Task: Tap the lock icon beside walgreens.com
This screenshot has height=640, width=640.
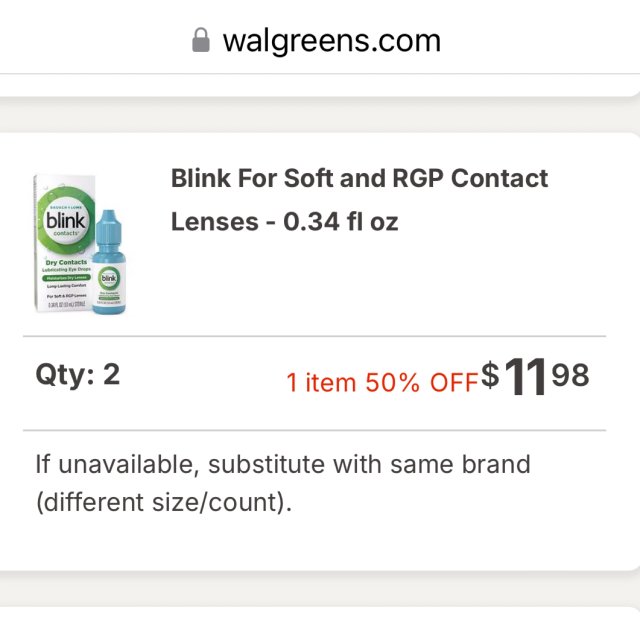Action: click(x=201, y=41)
